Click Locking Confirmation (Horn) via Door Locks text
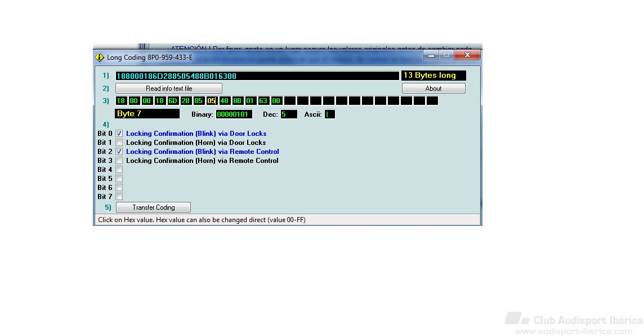Image resolution: width=644 pixels, height=336 pixels. 196,142
